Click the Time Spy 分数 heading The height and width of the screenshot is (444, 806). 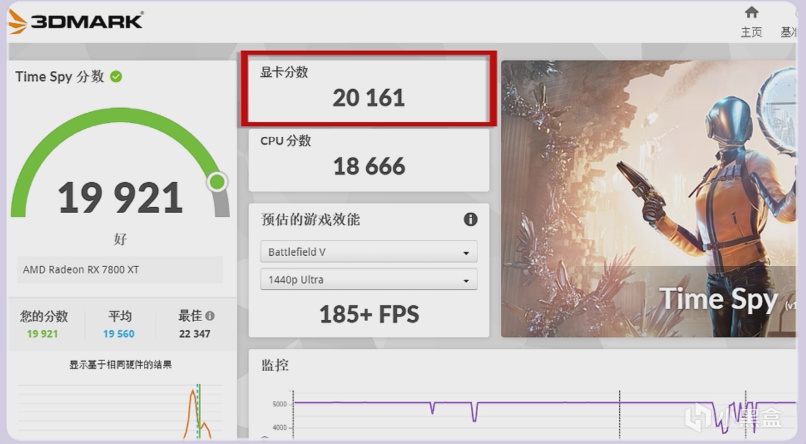(60, 77)
